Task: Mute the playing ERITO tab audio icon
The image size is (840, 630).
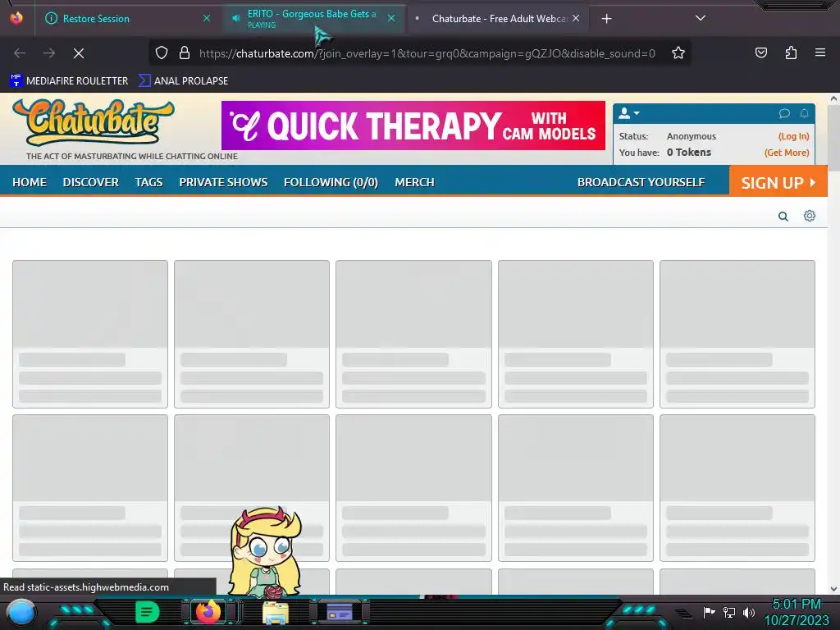Action: tap(235, 19)
